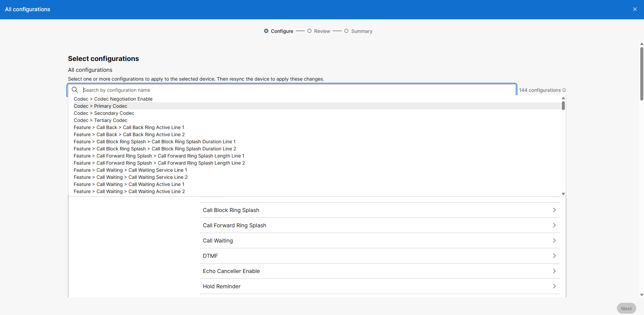Image resolution: width=644 pixels, height=315 pixels.
Task: Click the suggestion list scroll-down arrow
Action: click(563, 194)
